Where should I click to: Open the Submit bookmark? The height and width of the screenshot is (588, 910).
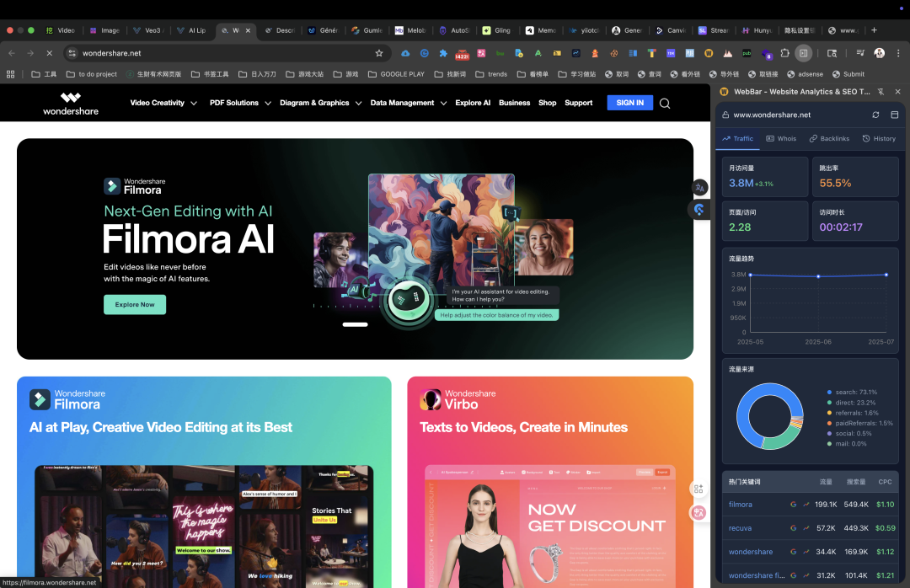[848, 74]
